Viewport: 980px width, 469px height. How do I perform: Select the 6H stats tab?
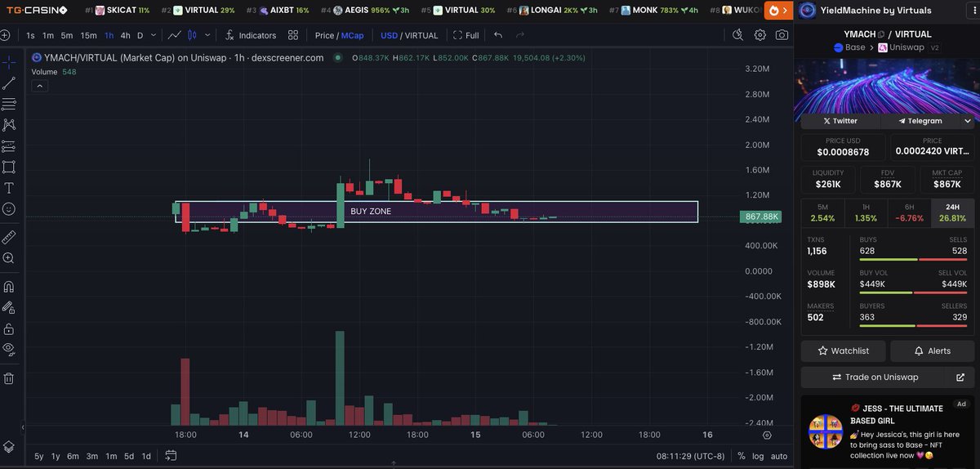click(909, 212)
